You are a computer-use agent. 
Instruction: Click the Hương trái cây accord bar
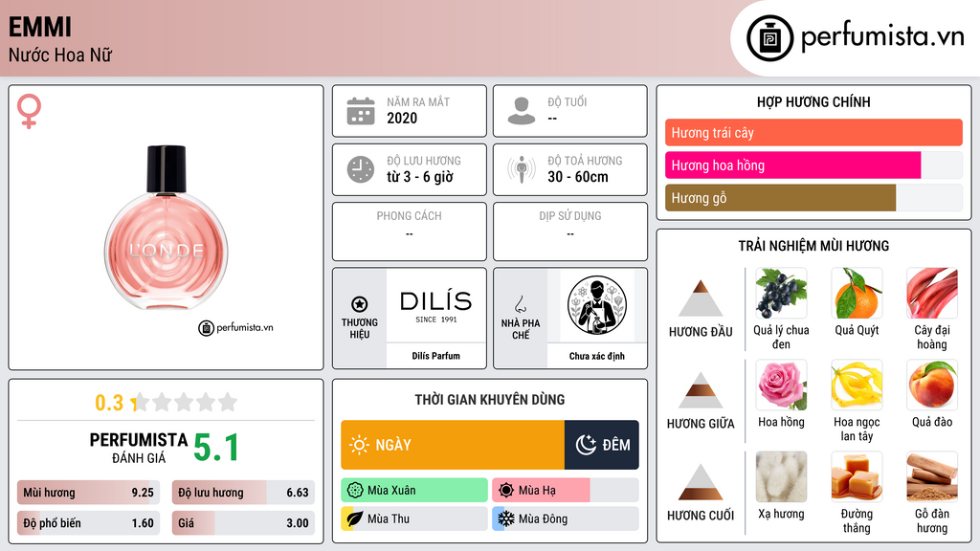point(813,132)
